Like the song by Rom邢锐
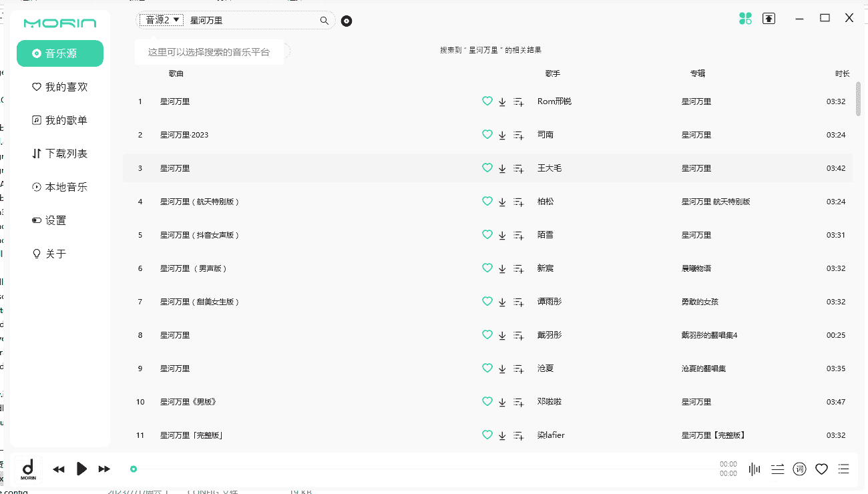 [487, 101]
